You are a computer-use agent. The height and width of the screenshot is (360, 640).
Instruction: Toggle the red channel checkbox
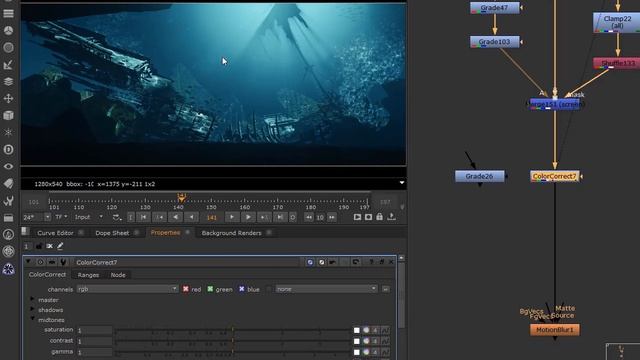click(186, 289)
